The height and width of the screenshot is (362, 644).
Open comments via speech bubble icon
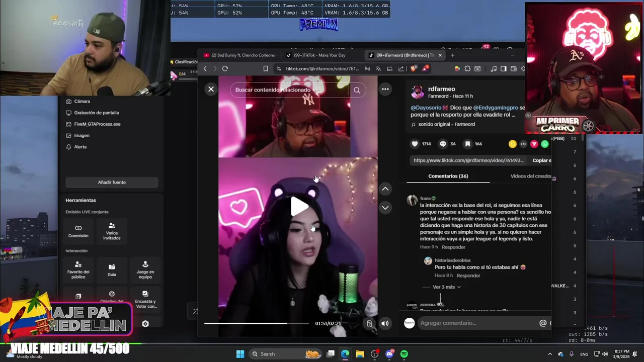443,144
